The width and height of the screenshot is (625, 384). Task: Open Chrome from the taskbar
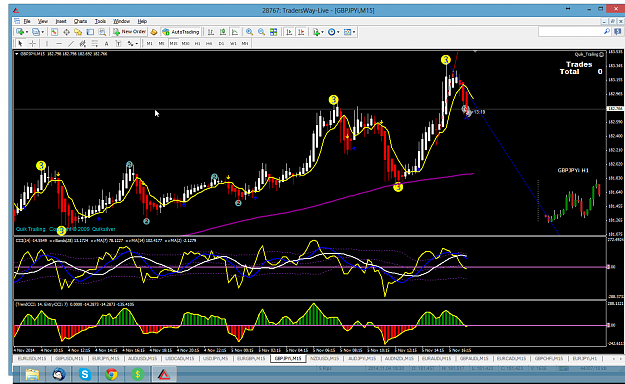pyautogui.click(x=111, y=374)
